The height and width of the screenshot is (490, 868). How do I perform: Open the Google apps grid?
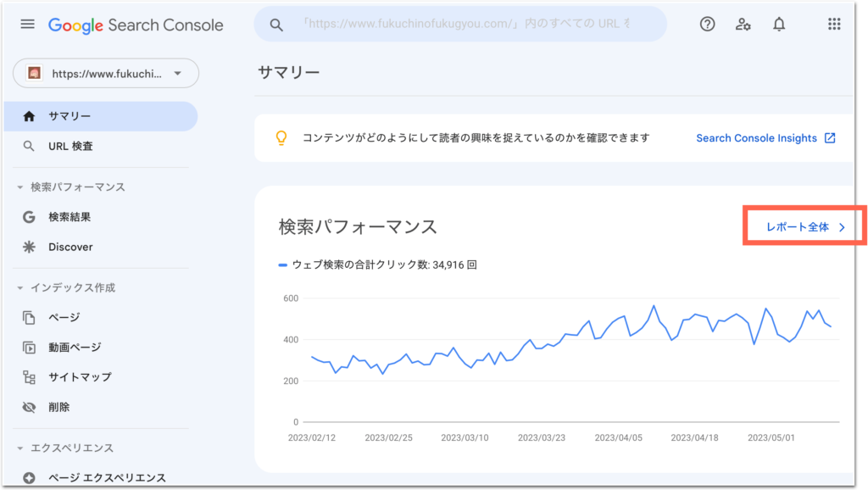click(x=834, y=24)
